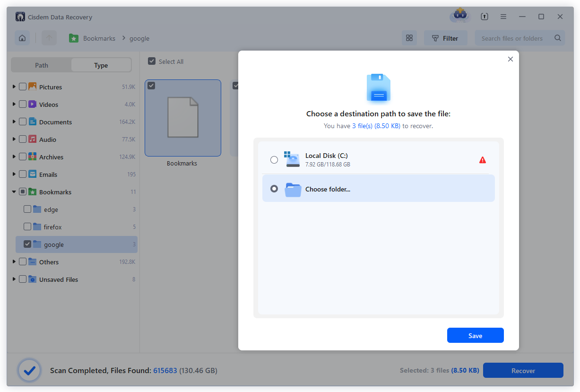
Task: Select the Bookmarks file thumbnail
Action: pyautogui.click(x=182, y=118)
